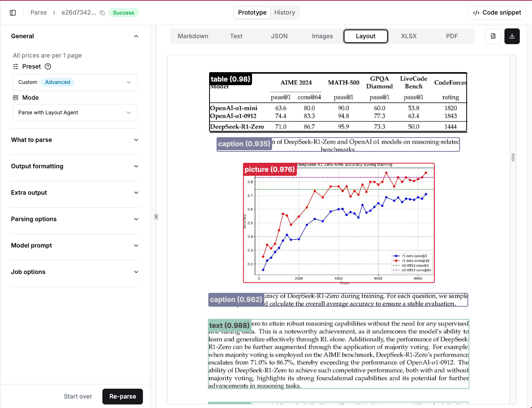Click the document preview scrollbar thumb
The image size is (532, 408).
513,157
